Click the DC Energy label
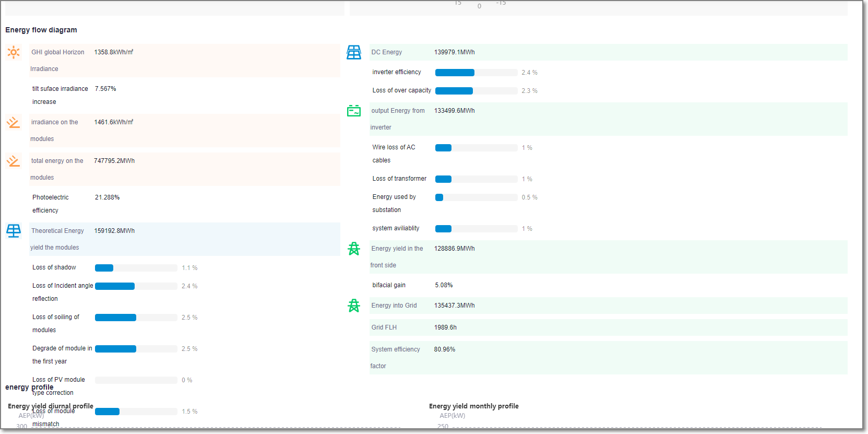Viewport: 868px width, 434px height. tap(387, 52)
